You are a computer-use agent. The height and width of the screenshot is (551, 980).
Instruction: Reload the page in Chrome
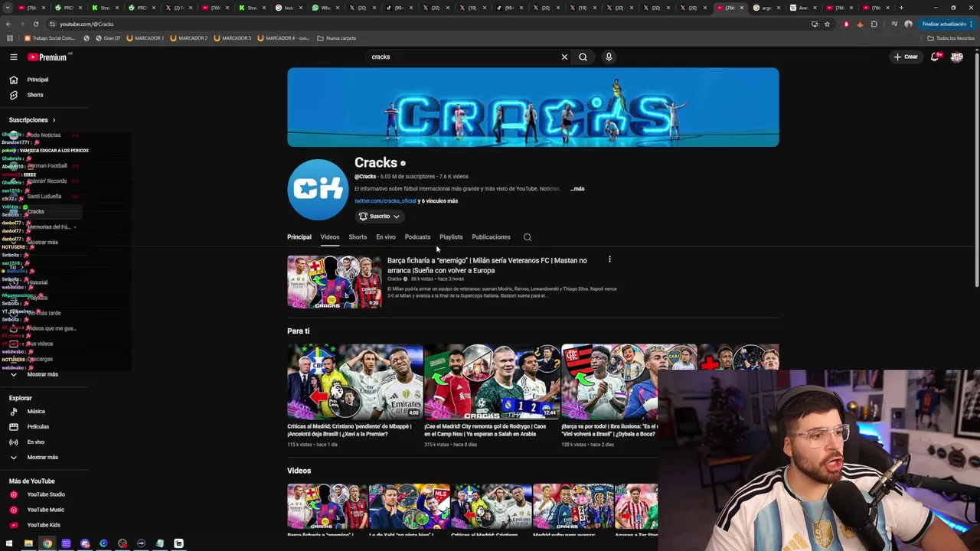pos(35,24)
